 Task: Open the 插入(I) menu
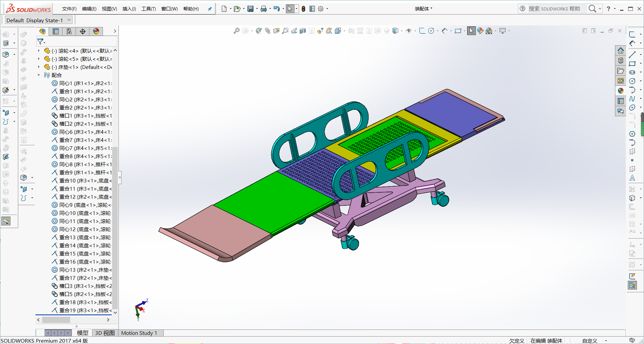[129, 9]
